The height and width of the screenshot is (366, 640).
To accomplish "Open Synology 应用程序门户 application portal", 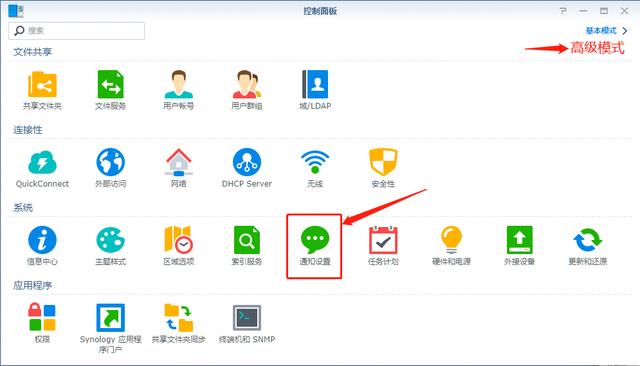I will point(111,317).
